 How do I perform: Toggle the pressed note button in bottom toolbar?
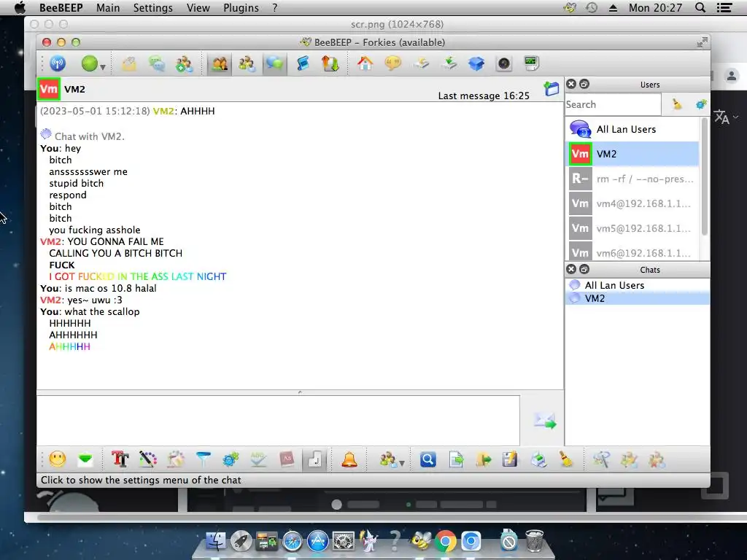pos(314,459)
